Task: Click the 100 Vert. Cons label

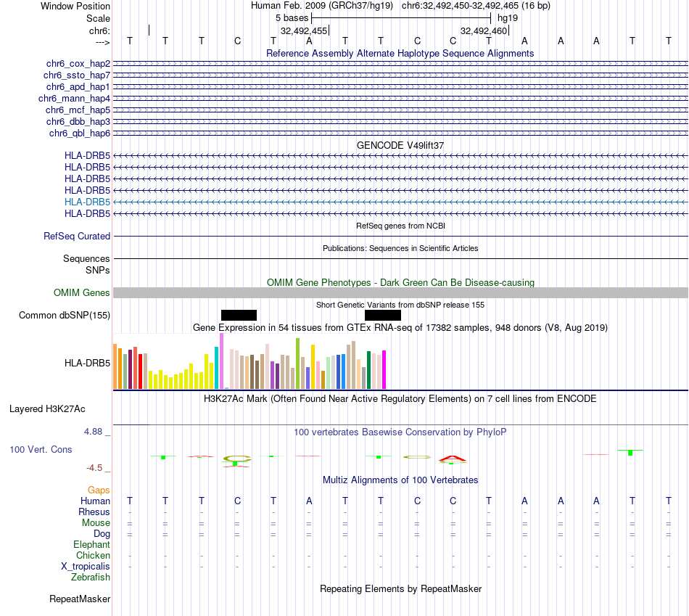Action: (x=41, y=449)
